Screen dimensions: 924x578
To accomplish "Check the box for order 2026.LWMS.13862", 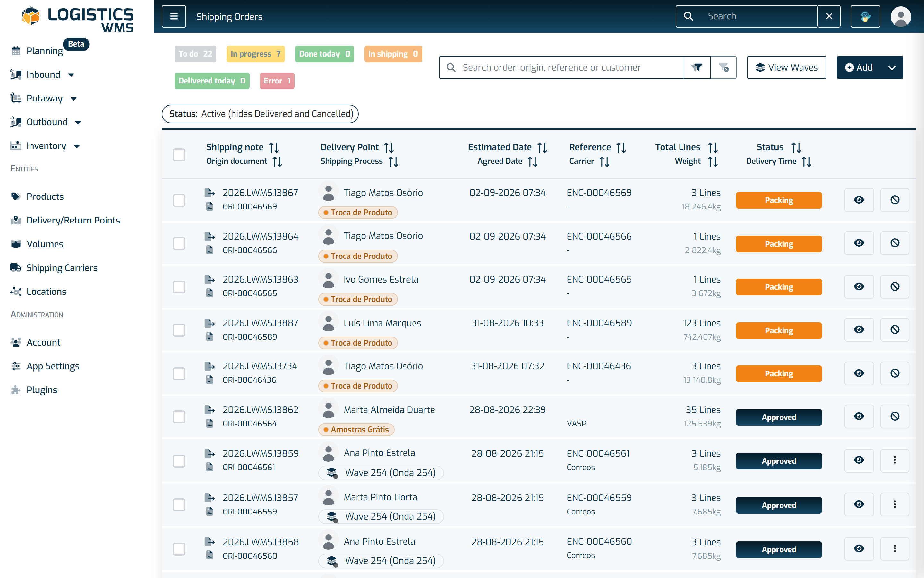I will tap(179, 417).
